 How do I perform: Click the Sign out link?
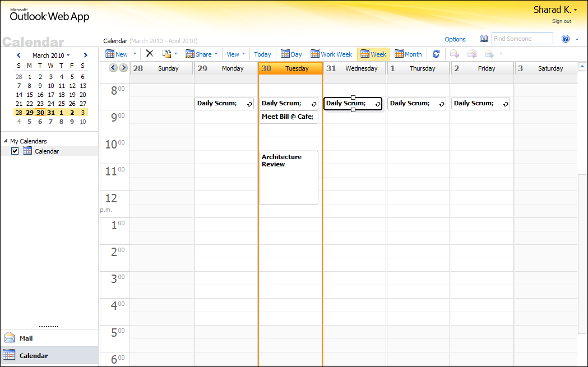[562, 21]
